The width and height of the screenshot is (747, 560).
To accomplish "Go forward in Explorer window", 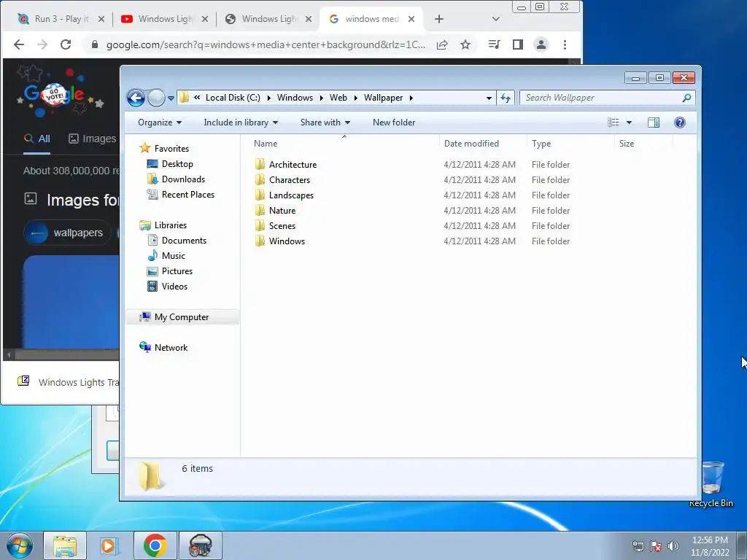I will coord(156,98).
